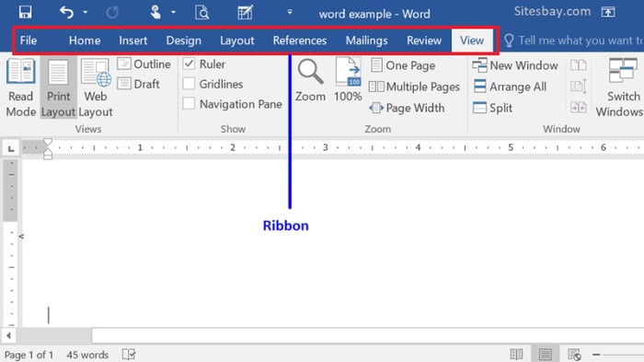Switch to the Mailings tab
Image resolution: width=644 pixels, height=362 pixels.
point(366,41)
